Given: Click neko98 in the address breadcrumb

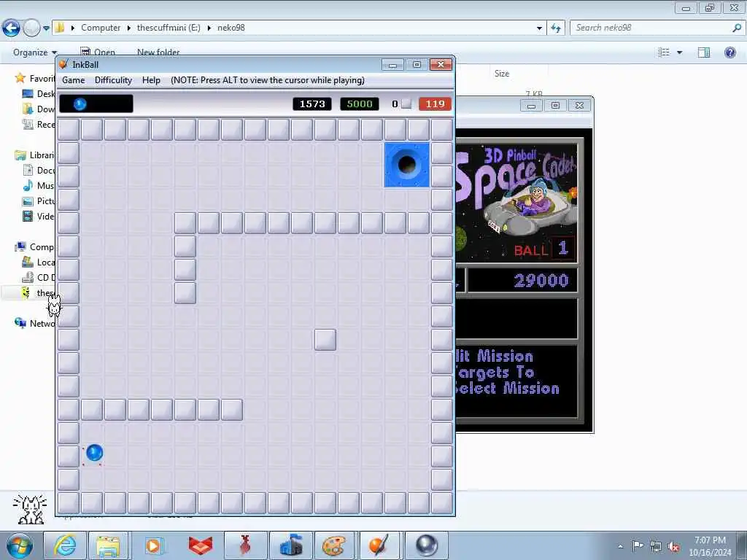Looking at the screenshot, I should click(231, 28).
